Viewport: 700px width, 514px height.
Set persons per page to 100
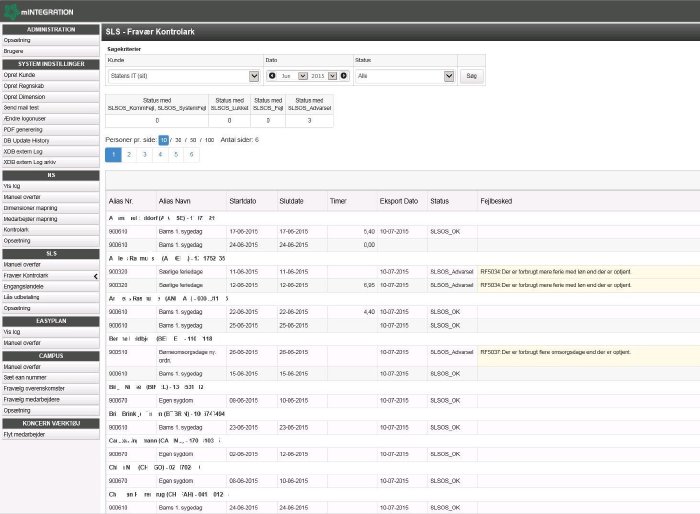pyautogui.click(x=209, y=140)
